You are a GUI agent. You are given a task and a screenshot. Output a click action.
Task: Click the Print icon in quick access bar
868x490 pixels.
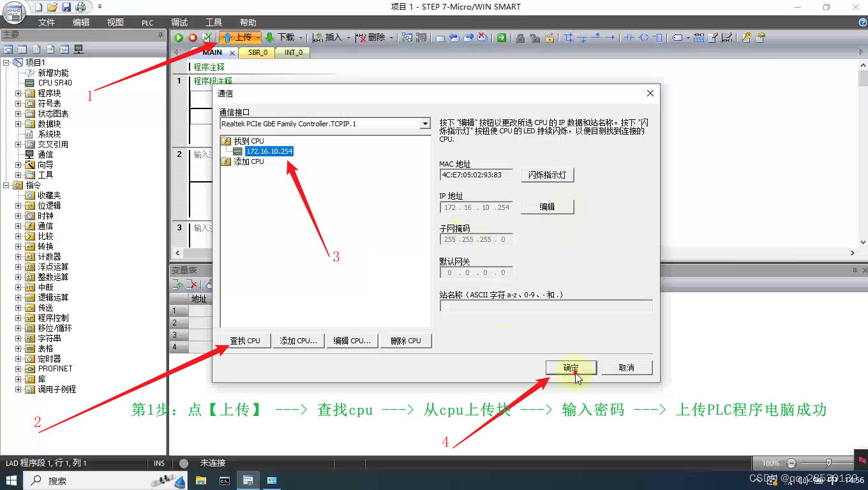[x=80, y=7]
